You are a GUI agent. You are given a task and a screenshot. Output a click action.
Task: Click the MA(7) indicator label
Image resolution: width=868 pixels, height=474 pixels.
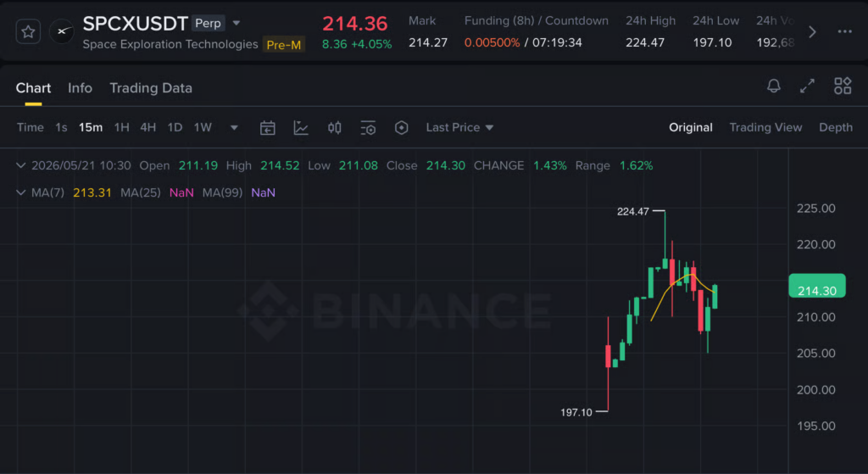pyautogui.click(x=47, y=192)
